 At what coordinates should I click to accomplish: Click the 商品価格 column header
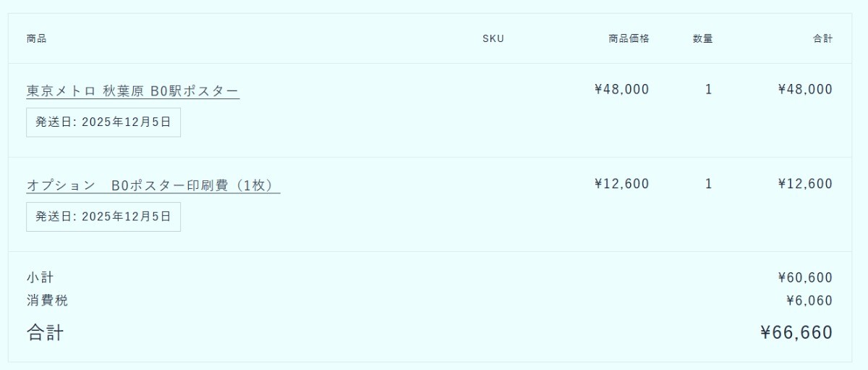pyautogui.click(x=629, y=38)
